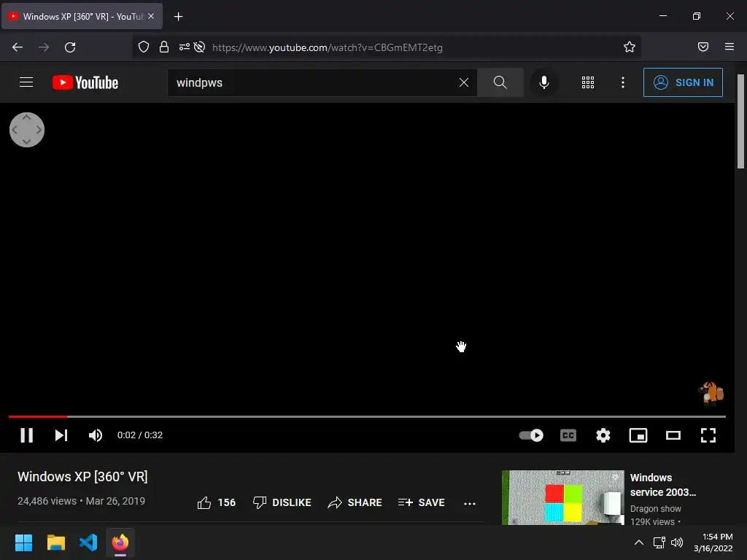
Task: Reload the current page
Action: coord(70,47)
